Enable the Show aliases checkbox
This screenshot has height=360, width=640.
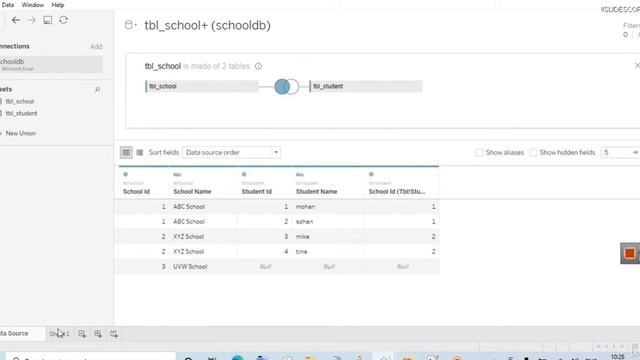[x=479, y=153]
